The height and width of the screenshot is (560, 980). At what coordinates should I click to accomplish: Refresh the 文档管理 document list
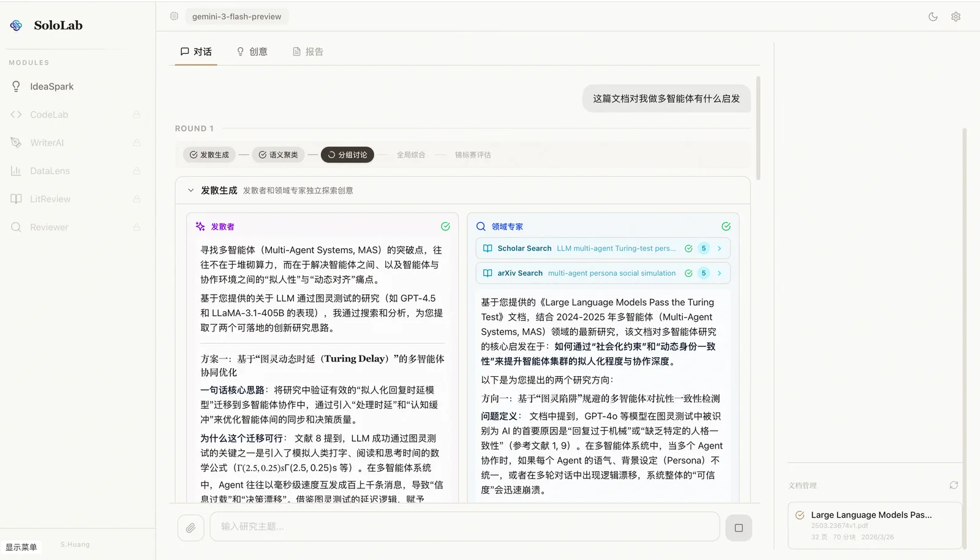(x=954, y=485)
